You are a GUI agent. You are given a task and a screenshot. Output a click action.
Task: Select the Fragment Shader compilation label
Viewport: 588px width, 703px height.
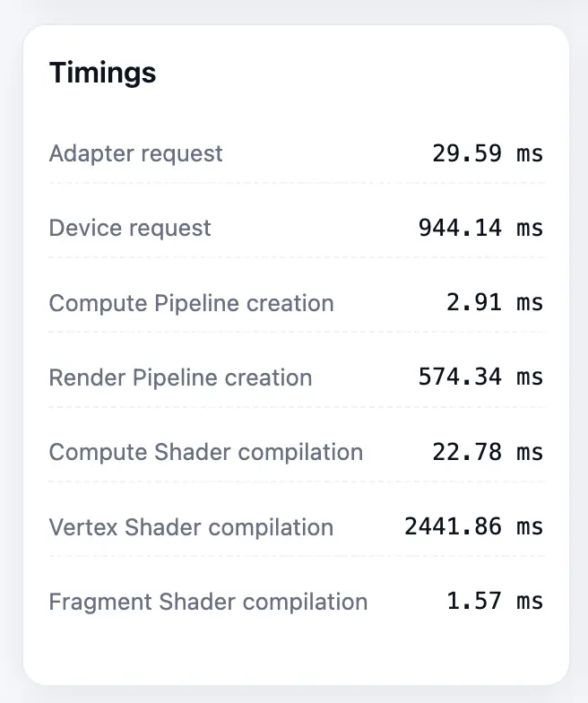[208, 602]
